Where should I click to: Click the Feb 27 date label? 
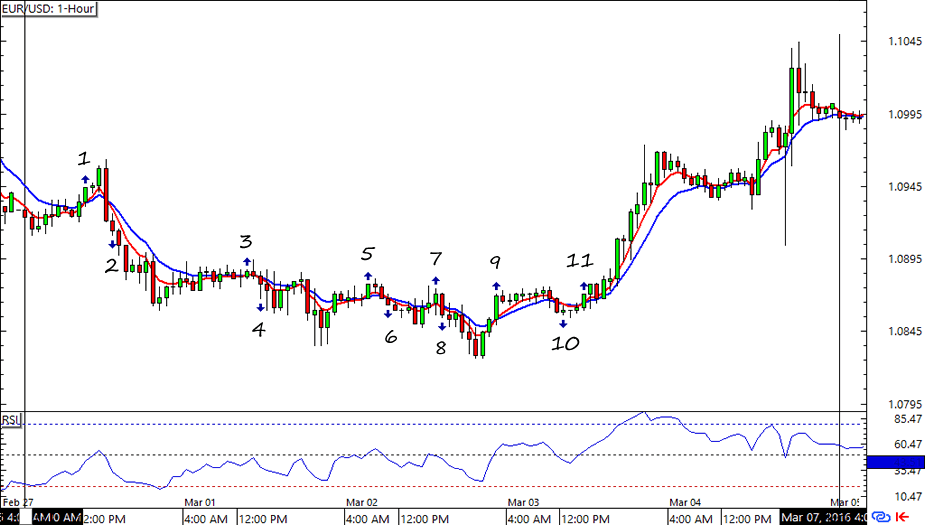tap(18, 502)
